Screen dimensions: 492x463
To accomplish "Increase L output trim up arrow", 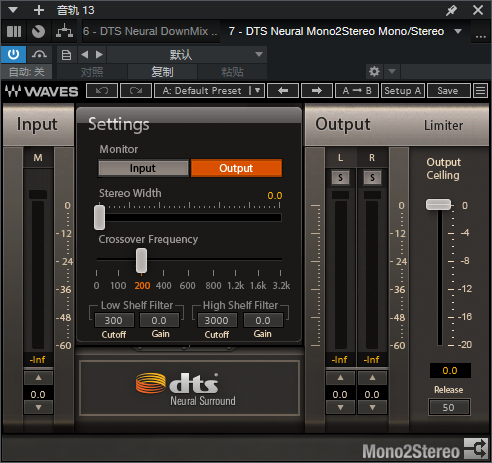I will 340,378.
